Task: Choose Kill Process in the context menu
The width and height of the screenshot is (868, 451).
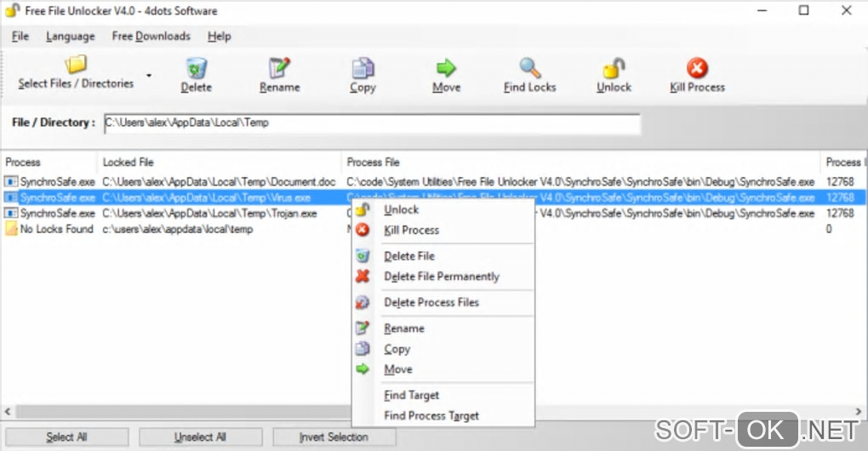Action: pyautogui.click(x=443, y=231)
